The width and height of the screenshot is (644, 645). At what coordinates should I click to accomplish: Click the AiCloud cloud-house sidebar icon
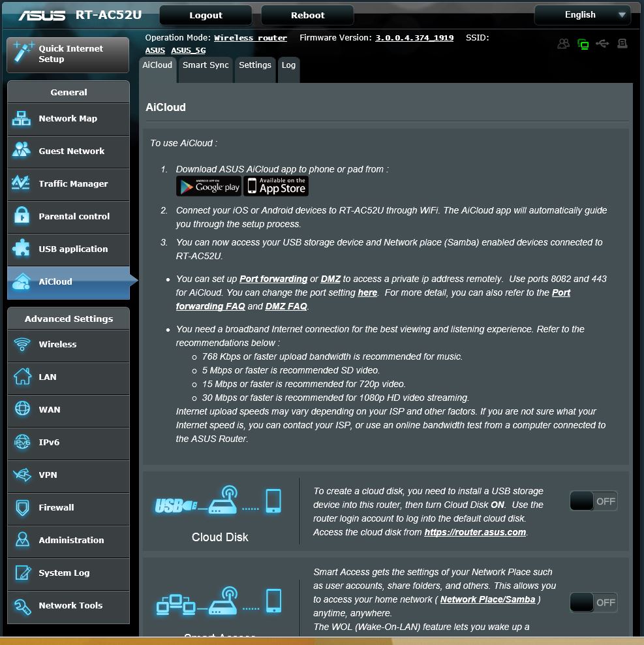click(x=22, y=281)
